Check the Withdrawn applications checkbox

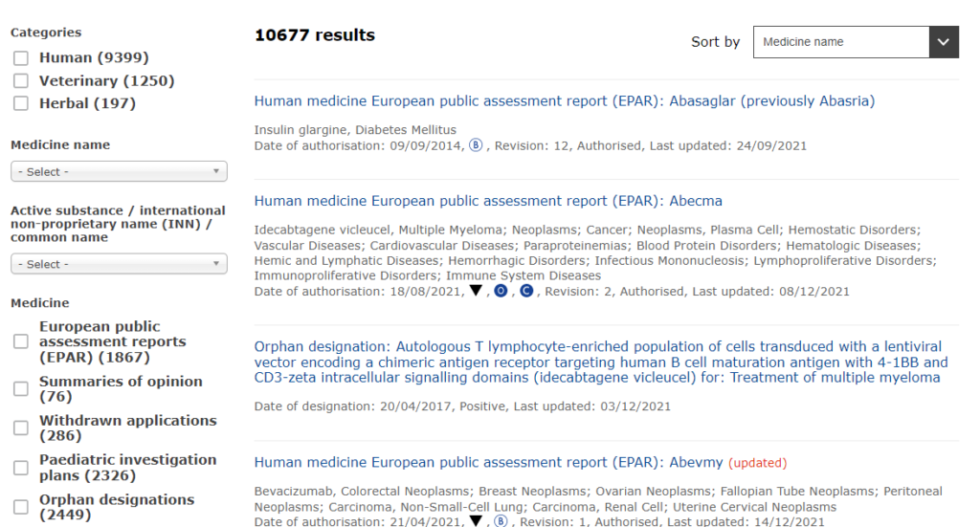pyautogui.click(x=21, y=428)
